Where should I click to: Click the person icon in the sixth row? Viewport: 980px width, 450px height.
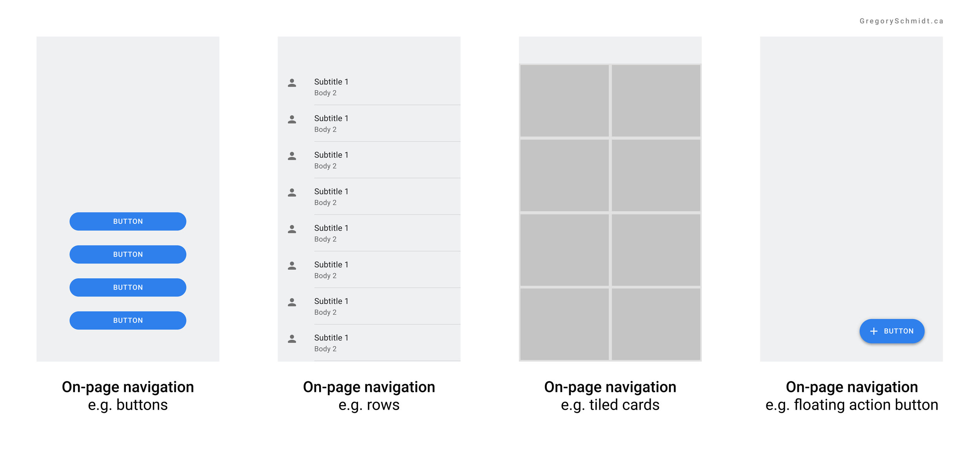coord(292,266)
